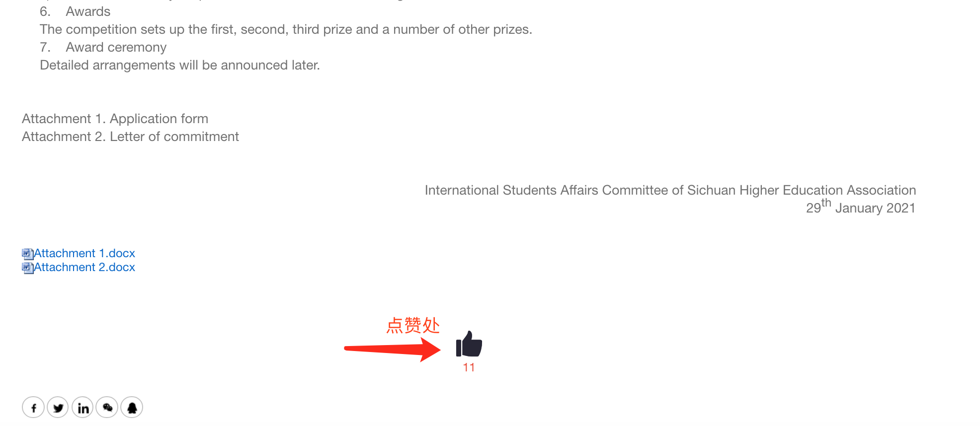
Task: Click the '7. Award ceremony' heading
Action: coord(103,47)
